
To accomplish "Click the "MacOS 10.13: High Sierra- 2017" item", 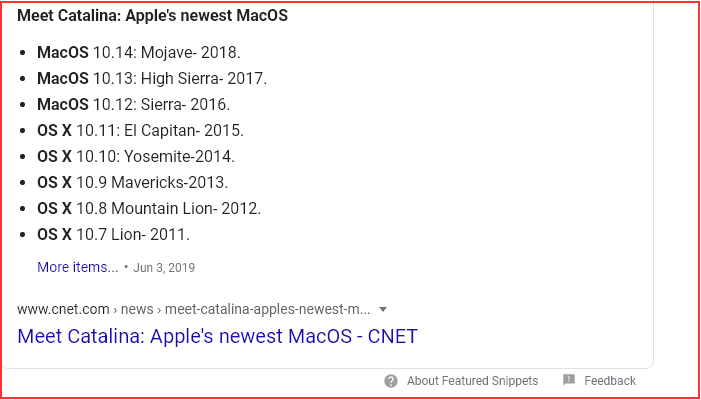I will click(152, 78).
